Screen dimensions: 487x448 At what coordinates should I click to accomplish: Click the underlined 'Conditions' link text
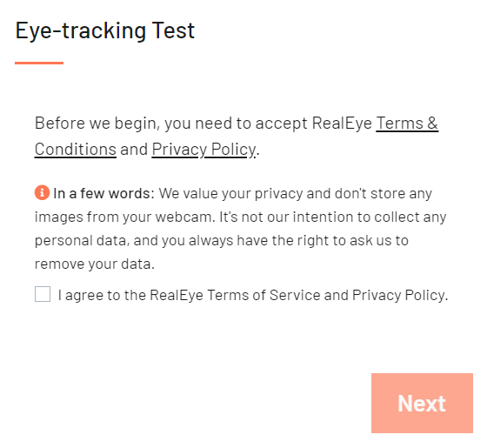point(76,150)
